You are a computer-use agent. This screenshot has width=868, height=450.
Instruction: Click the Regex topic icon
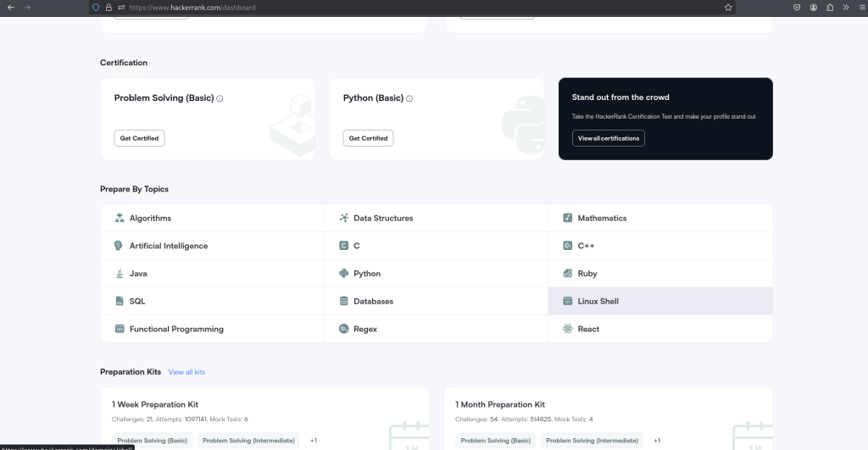tap(344, 329)
